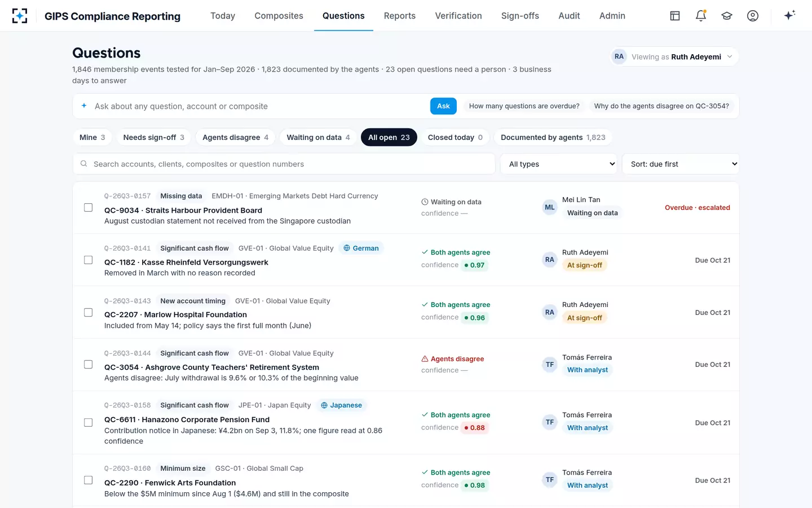This screenshot has width=812, height=508.
Task: Click the warning icon beside Agents disagree
Action: pyautogui.click(x=425, y=359)
